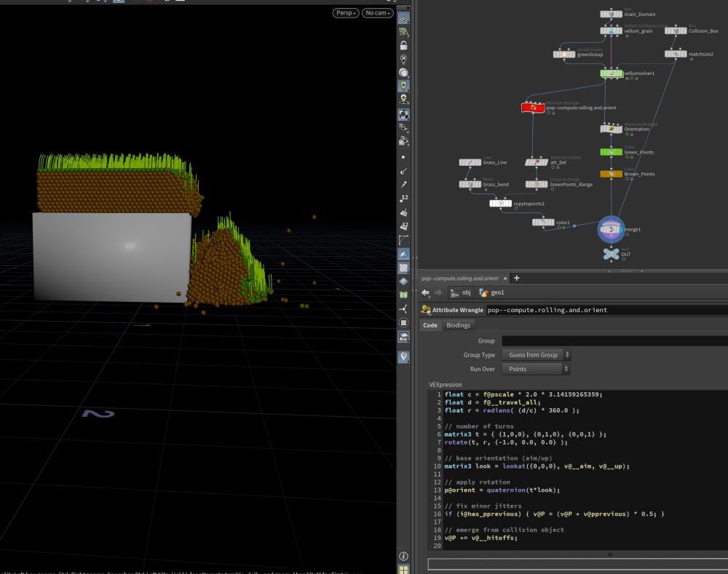Select the att_Del node
This screenshot has width=728, height=574.
click(537, 162)
